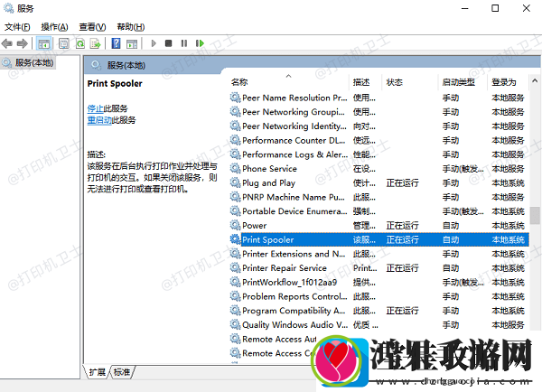Select the Peer Networking Groupi... service
The image size is (542, 392).
pos(293,112)
